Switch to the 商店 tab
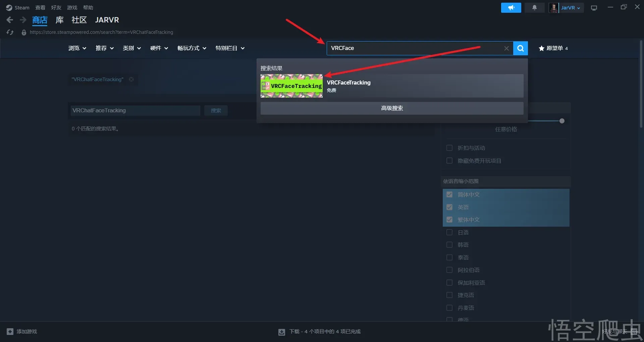Screen dimensions: 644x342 point(40,20)
